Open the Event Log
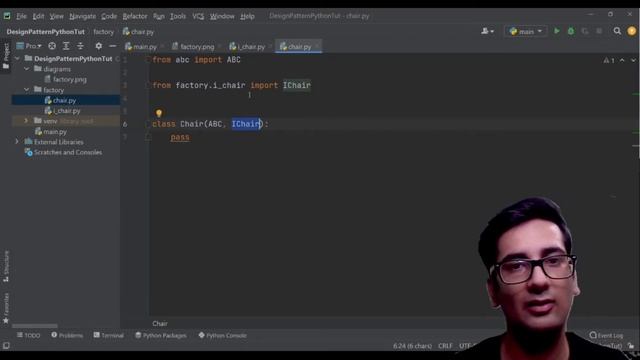 (x=607, y=336)
